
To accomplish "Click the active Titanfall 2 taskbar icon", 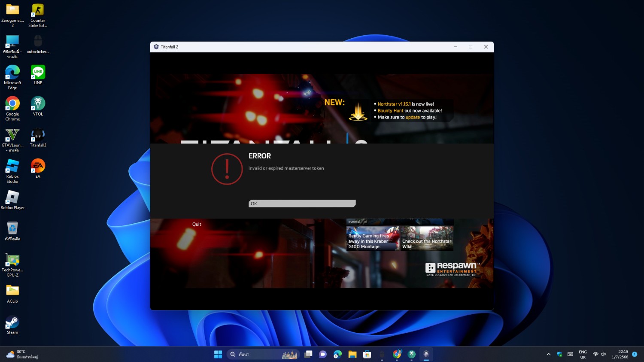I will click(x=426, y=354).
